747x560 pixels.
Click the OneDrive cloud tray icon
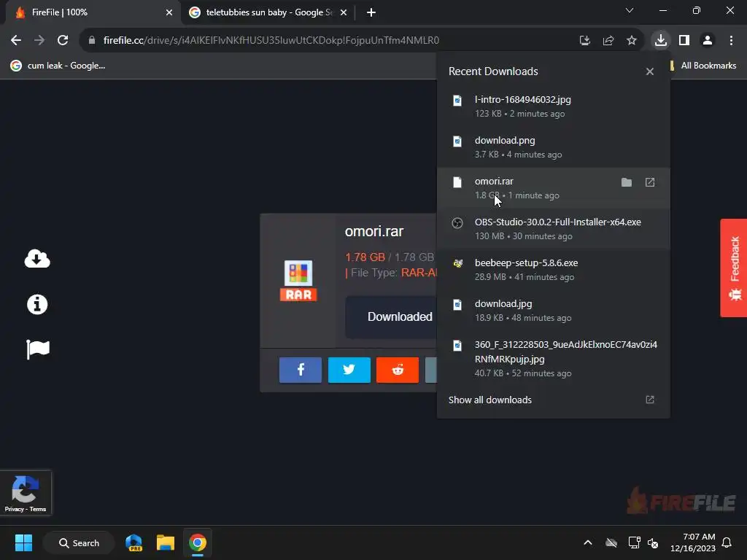coord(611,542)
